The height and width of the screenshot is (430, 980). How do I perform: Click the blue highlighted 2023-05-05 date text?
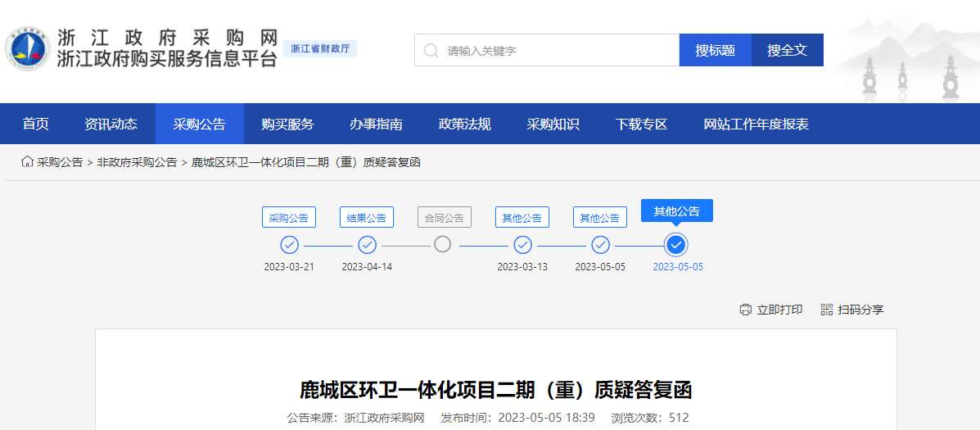[678, 267]
